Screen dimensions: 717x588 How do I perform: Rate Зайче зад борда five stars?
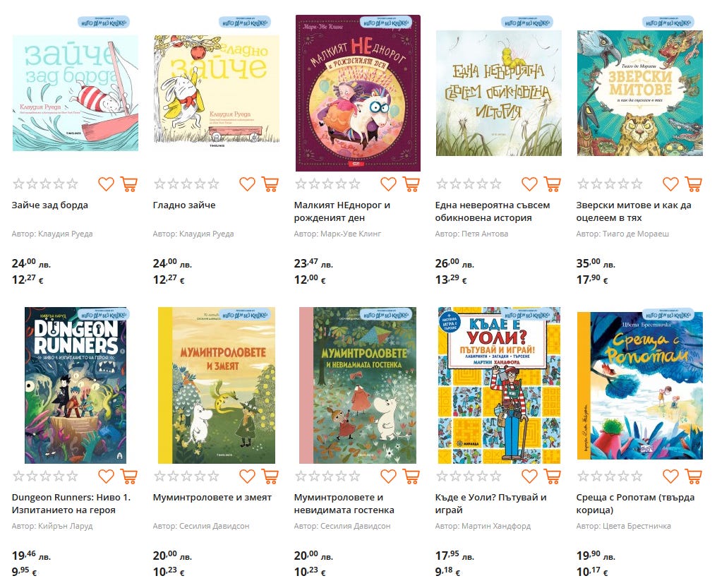(x=72, y=184)
